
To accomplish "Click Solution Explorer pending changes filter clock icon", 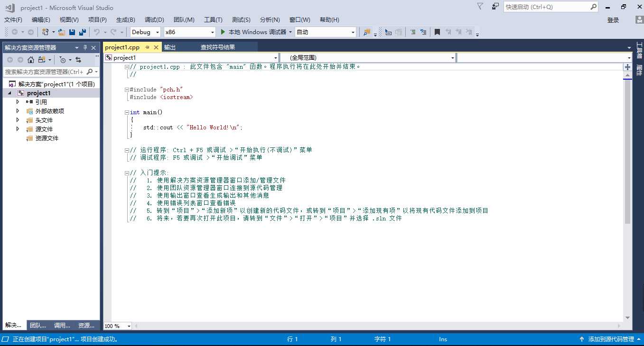I will point(63,60).
